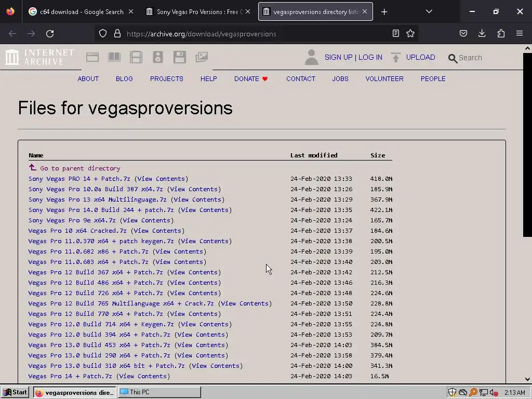Image resolution: width=532 pixels, height=399 pixels.
Task: Open the downloads panel icon
Action: coord(482,34)
